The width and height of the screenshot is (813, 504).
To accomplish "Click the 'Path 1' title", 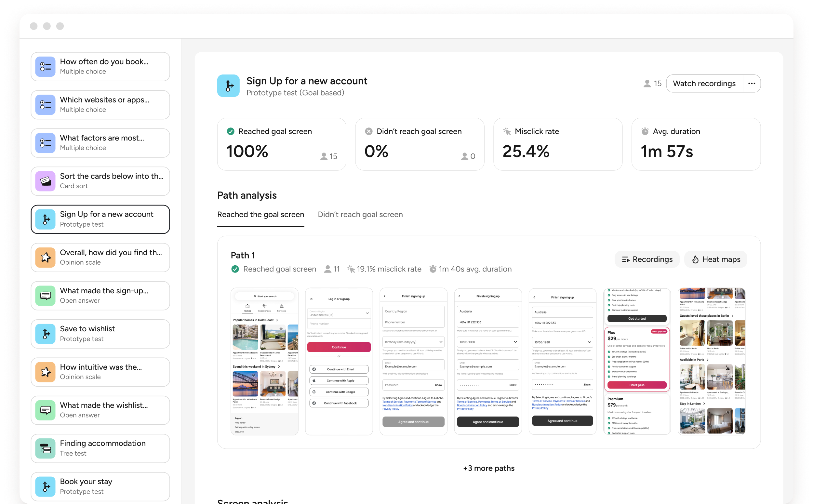I will [x=243, y=255].
